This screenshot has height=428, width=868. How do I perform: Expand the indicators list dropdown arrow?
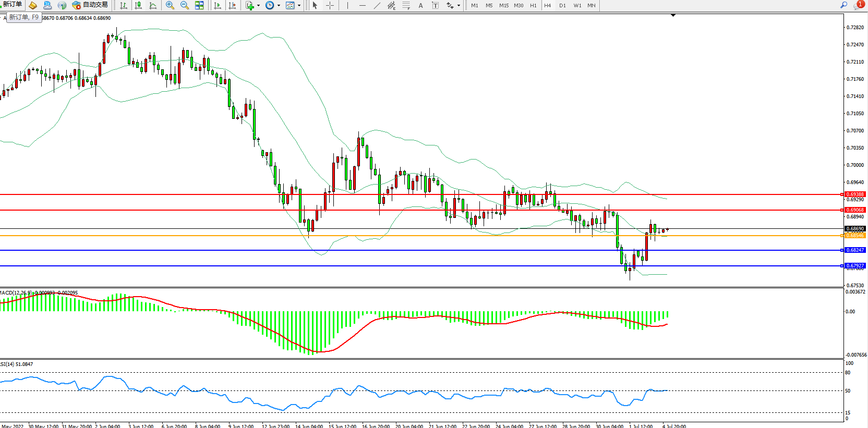pyautogui.click(x=258, y=6)
